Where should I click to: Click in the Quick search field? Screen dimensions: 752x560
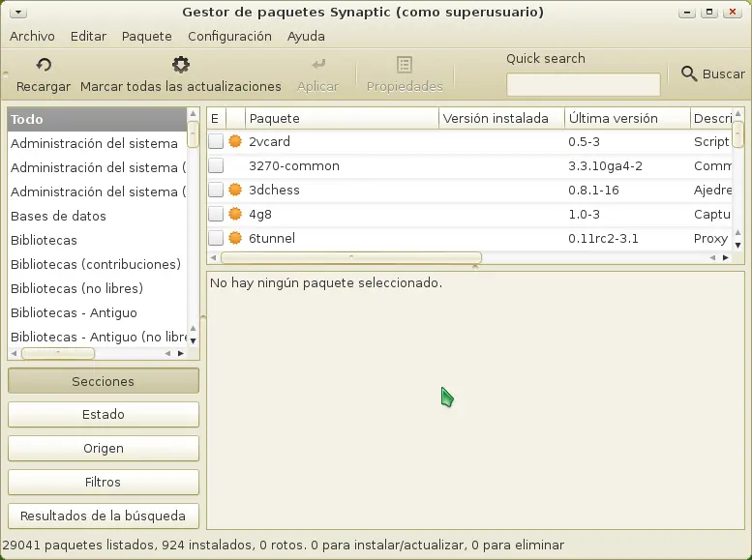(584, 84)
